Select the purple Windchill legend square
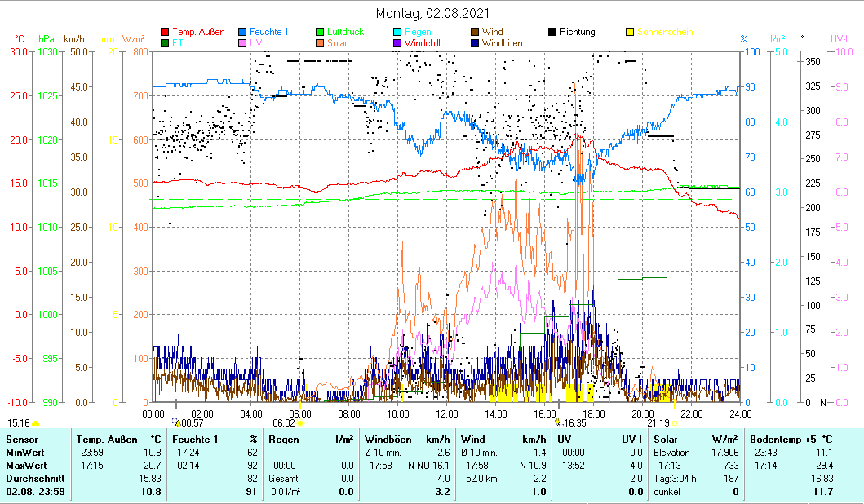This screenshot has height=504, width=864. [398, 43]
